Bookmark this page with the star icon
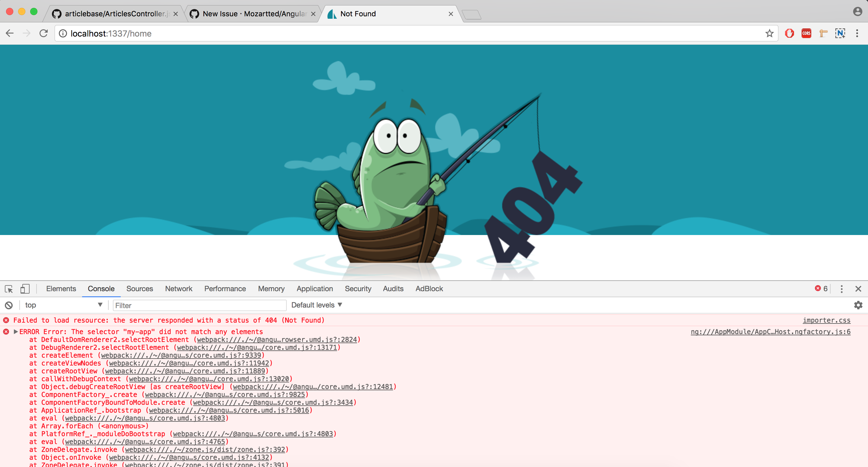 769,34
